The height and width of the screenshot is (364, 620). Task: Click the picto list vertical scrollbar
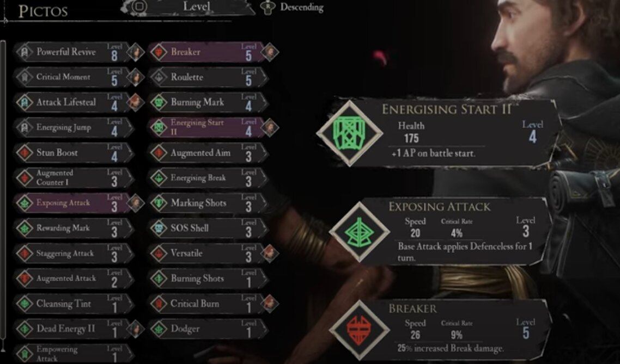point(4,195)
